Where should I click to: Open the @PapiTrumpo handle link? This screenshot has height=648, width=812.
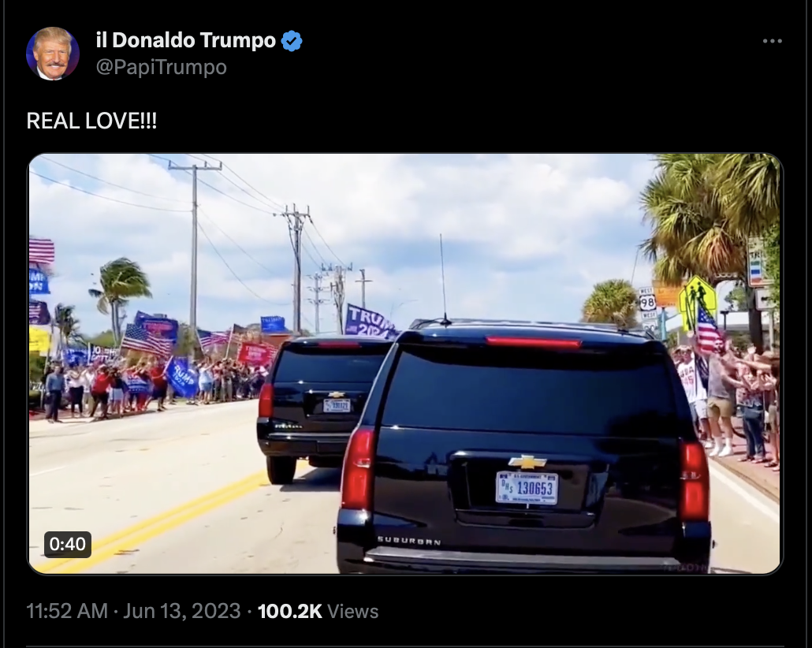point(162,67)
